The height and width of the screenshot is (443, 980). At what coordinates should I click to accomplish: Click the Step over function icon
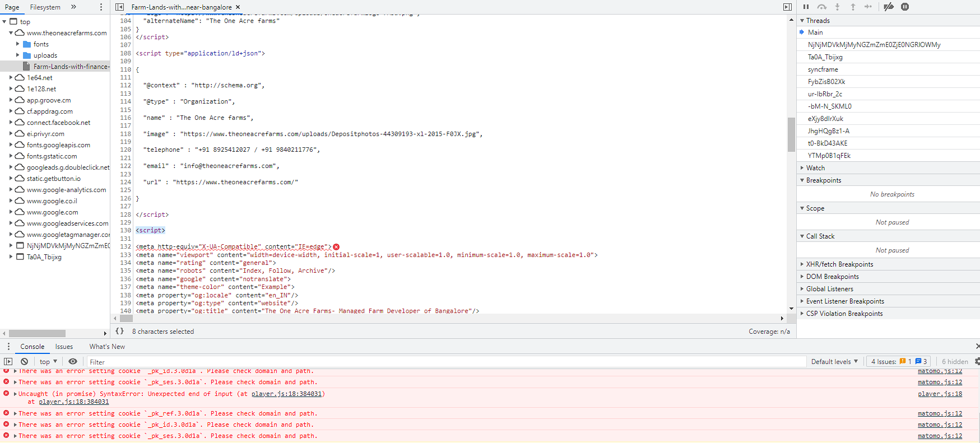pyautogui.click(x=821, y=7)
